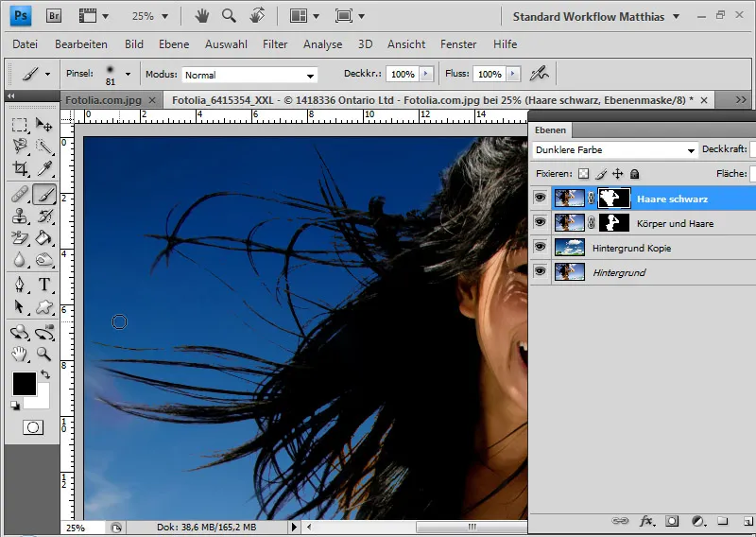Screen dimensions: 756x537
Task: Select the Clone Stamp tool
Action: (x=19, y=216)
